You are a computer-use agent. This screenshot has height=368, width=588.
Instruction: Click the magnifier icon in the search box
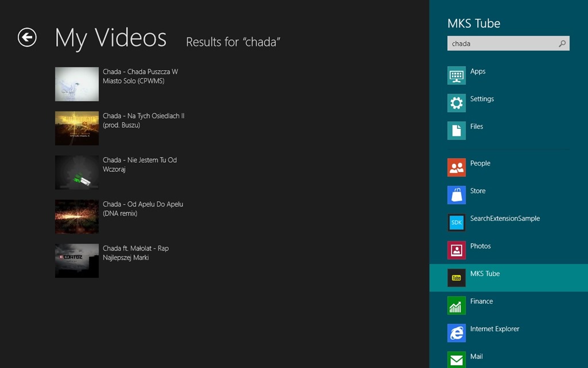pos(562,44)
